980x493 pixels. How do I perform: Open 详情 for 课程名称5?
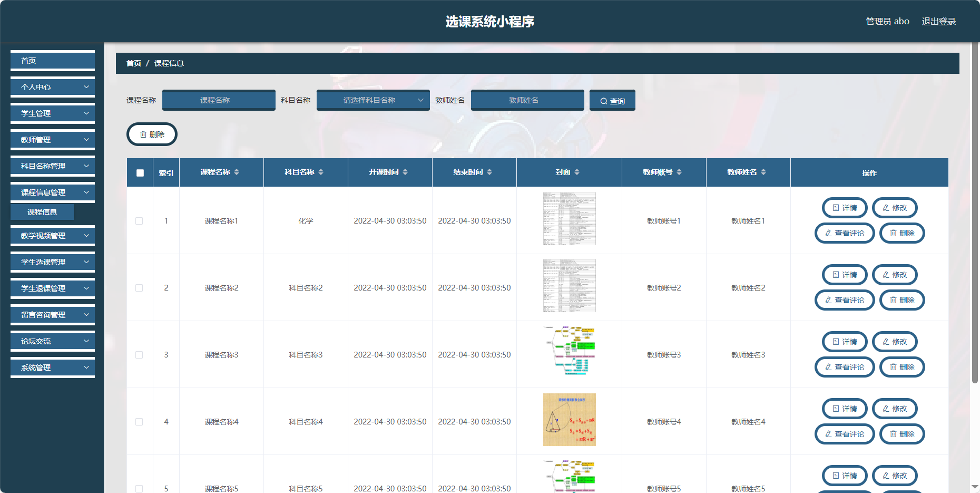[x=845, y=476]
